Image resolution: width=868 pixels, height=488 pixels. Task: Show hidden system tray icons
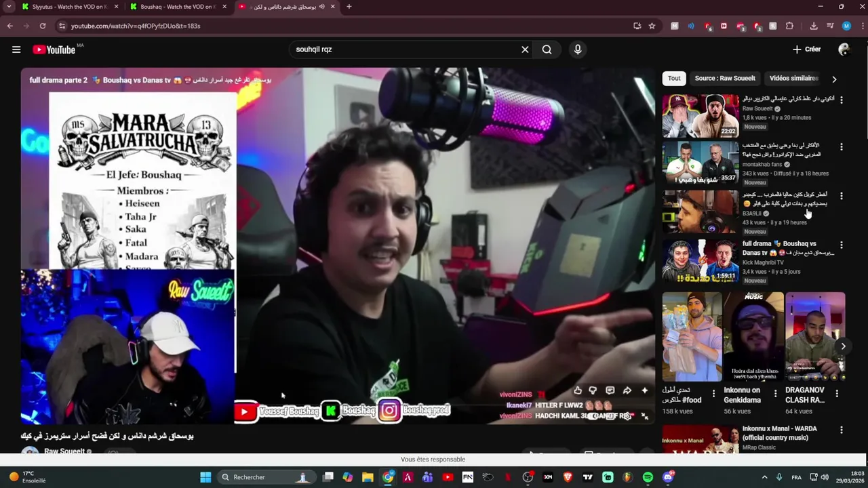coord(764,477)
